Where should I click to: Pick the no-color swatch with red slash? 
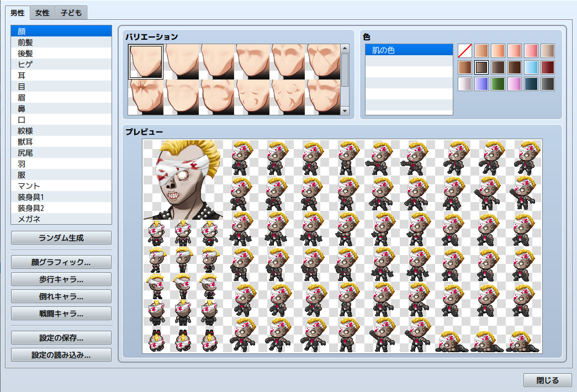465,50
